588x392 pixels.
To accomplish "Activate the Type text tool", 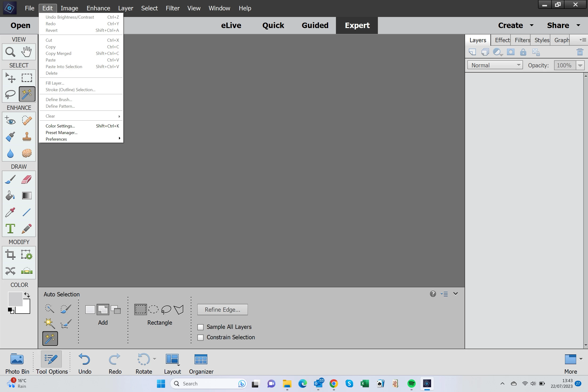I will tap(10, 229).
